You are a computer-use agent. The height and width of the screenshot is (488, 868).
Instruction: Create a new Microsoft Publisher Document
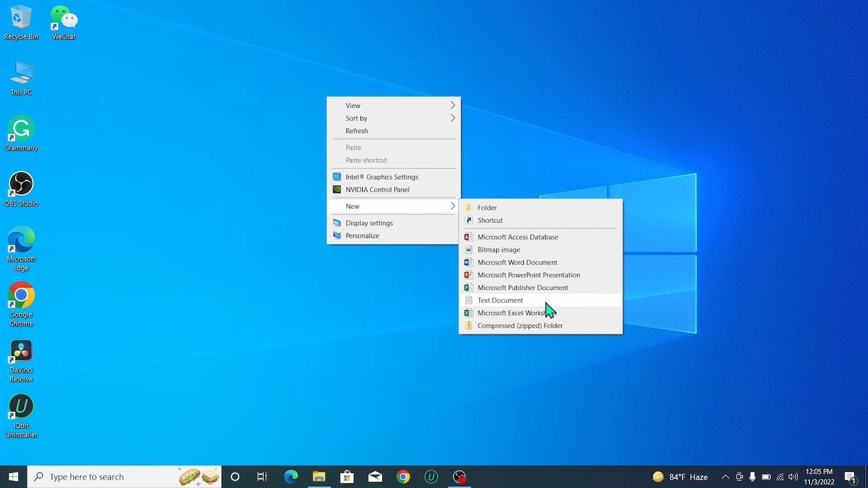541,287
